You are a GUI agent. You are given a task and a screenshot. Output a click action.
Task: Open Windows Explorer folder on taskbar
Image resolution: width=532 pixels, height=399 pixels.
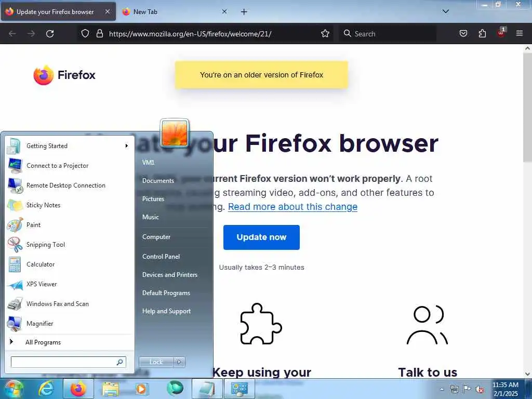coord(111,389)
